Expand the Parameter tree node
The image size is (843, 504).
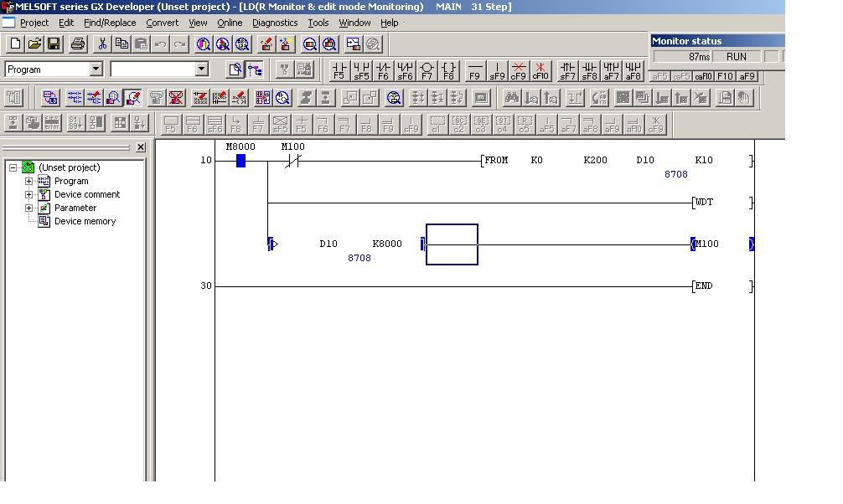(29, 208)
